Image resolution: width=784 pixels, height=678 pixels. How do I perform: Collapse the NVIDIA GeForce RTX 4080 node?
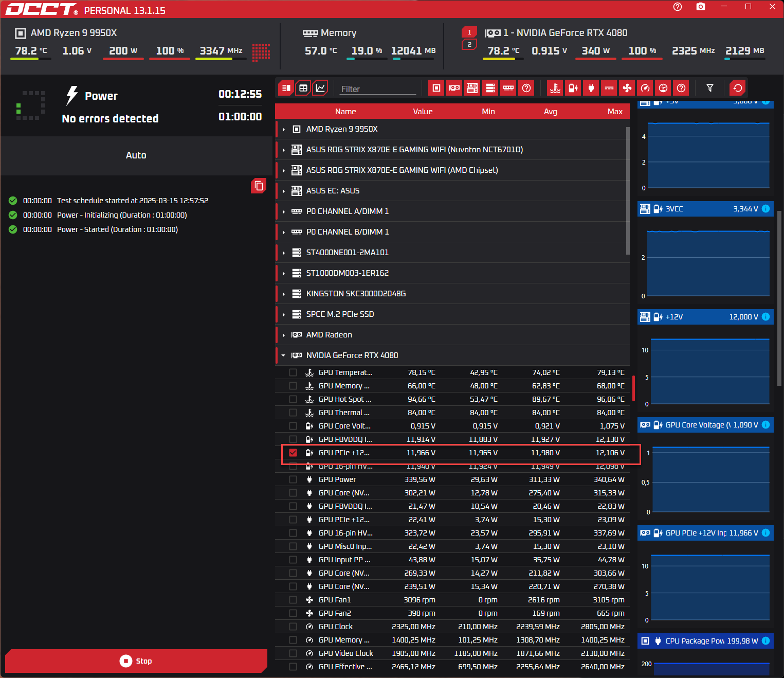tap(283, 355)
